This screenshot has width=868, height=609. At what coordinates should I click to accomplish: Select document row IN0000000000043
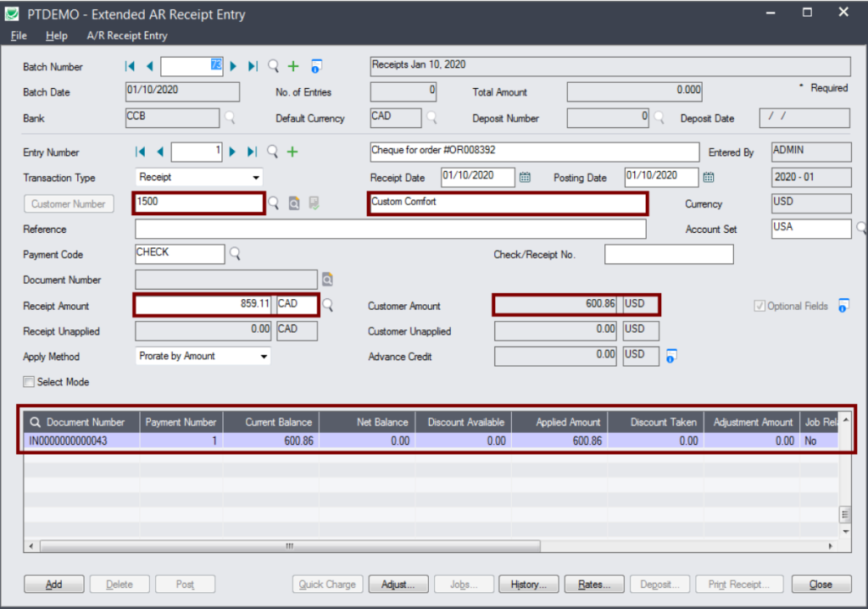pos(430,440)
